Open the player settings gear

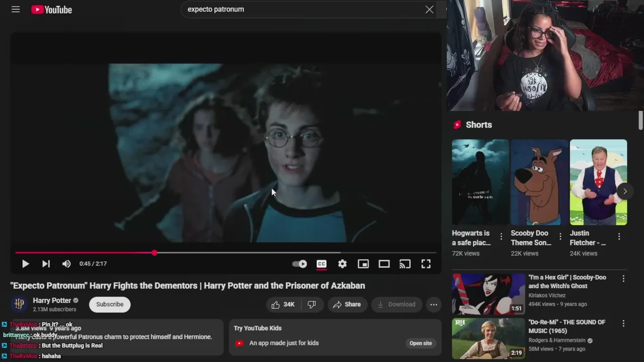(x=342, y=263)
